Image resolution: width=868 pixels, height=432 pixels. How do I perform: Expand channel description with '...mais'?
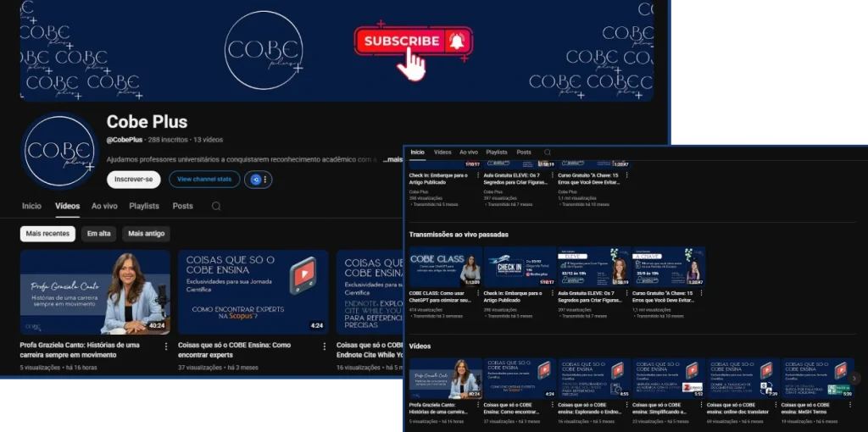coord(392,159)
